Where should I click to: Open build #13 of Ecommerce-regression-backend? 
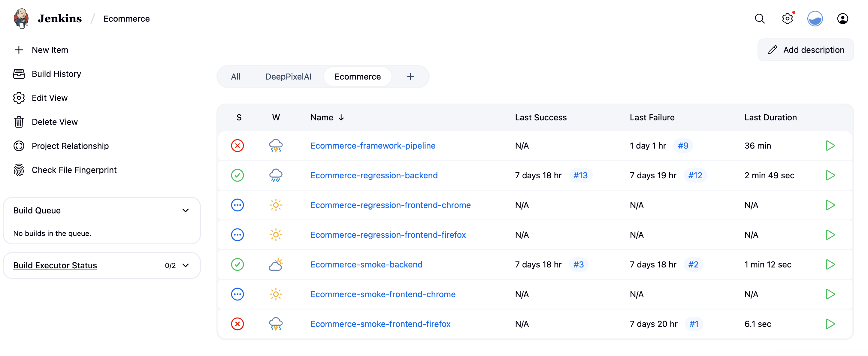click(x=581, y=175)
